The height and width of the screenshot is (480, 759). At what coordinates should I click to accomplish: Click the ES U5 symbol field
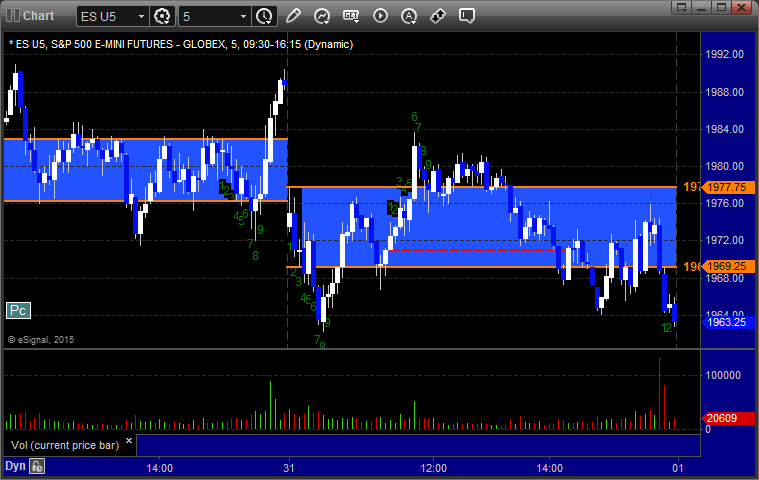coord(112,16)
